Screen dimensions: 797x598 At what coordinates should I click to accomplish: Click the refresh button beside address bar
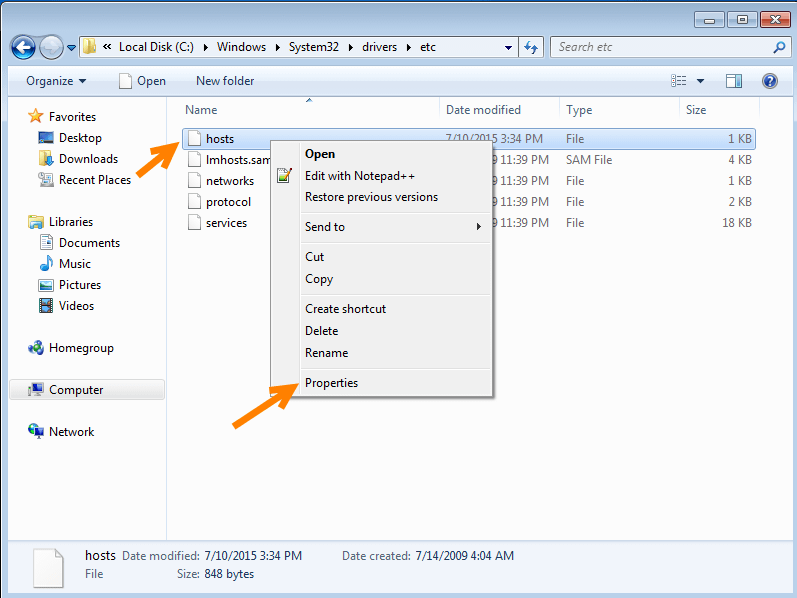pos(532,47)
